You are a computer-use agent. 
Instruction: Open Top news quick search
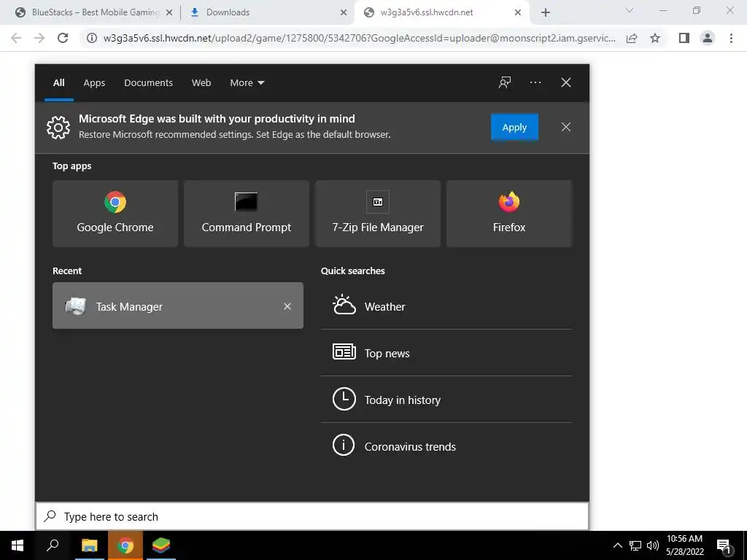coord(446,353)
